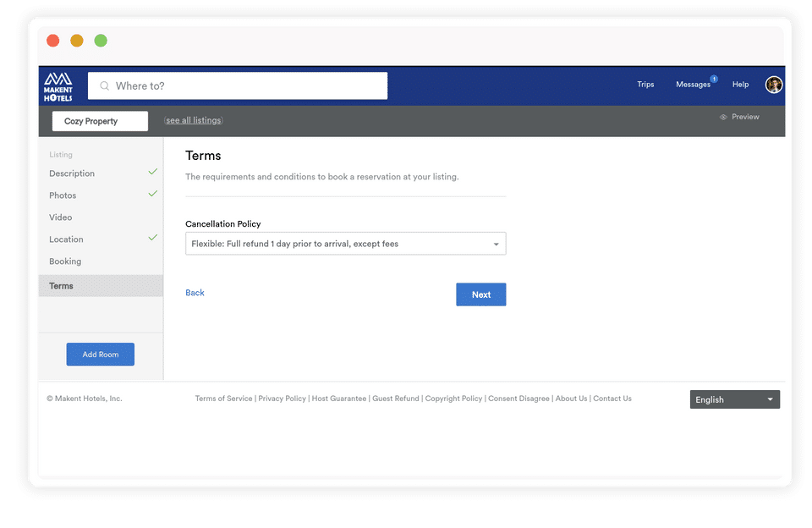Open the Cozy Property listing selector
Viewport: 812px width, 528px height.
point(100,121)
